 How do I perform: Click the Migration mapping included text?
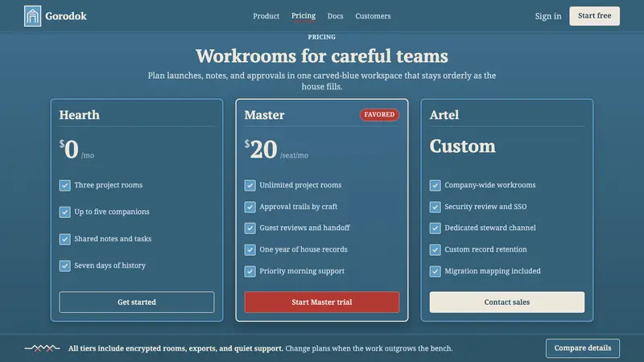tap(493, 271)
